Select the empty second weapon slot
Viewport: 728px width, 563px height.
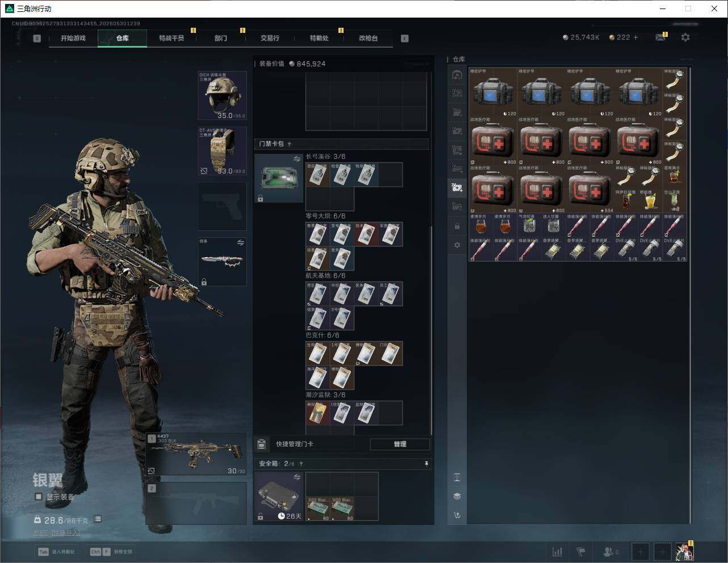click(x=196, y=503)
